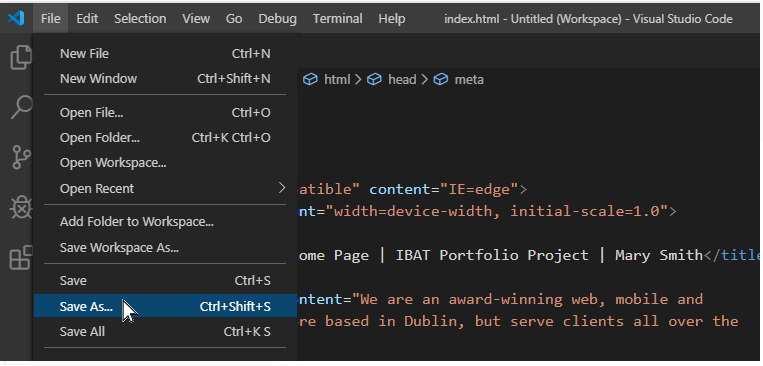Viewport: 763px width, 366px height.
Task: Open the Source Control view icon
Action: (x=21, y=158)
